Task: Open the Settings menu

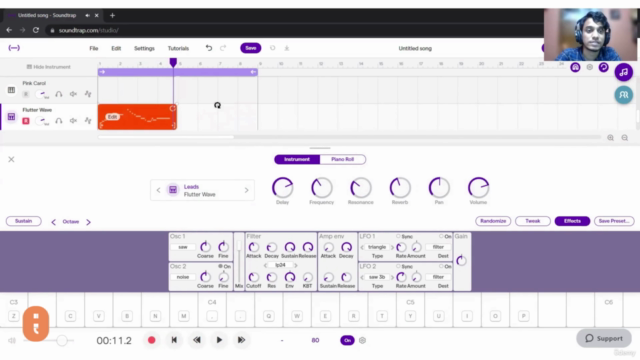Action: tap(144, 48)
